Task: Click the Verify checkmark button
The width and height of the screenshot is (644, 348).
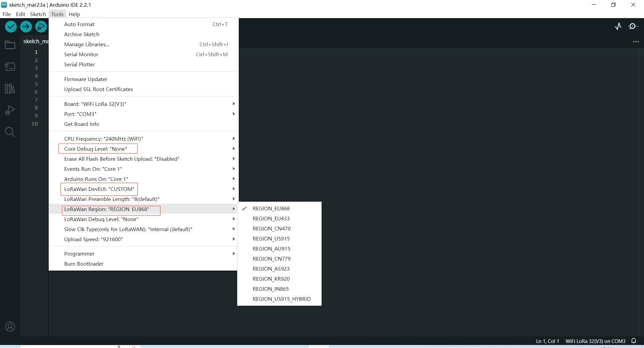Action: 11,26
